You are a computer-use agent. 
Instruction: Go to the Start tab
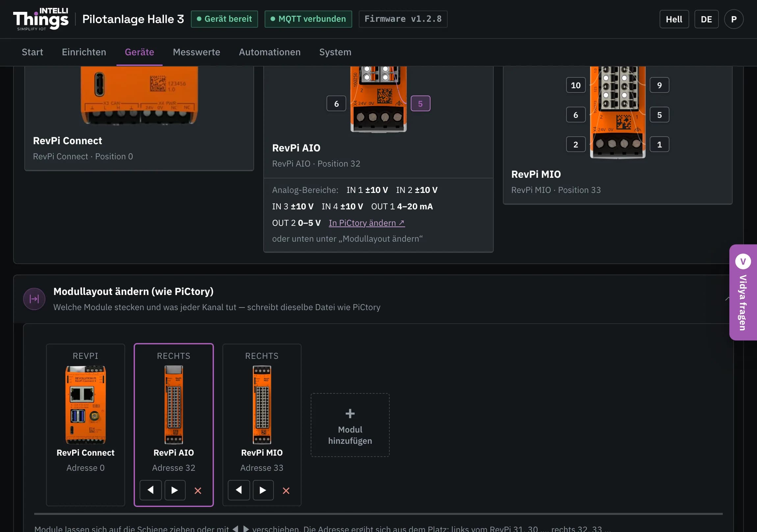tap(32, 52)
